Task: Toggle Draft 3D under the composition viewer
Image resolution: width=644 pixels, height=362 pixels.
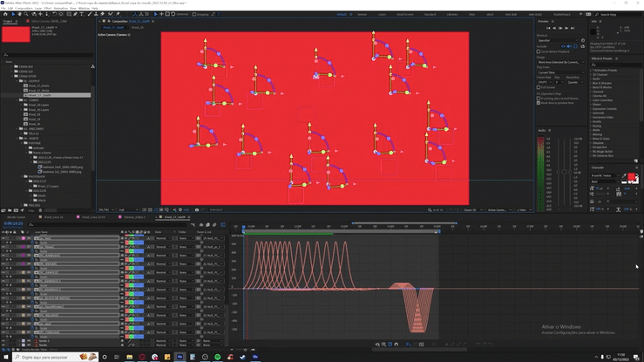Action: (x=436, y=209)
